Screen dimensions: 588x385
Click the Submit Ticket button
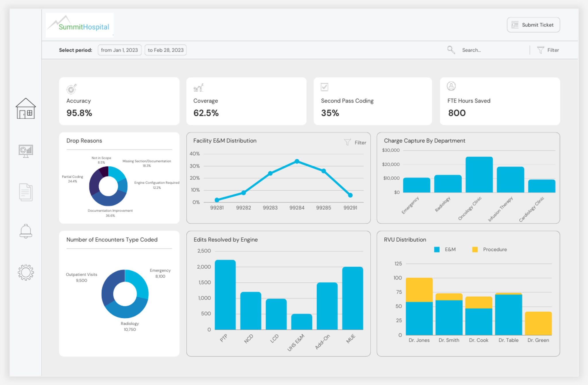pos(533,25)
